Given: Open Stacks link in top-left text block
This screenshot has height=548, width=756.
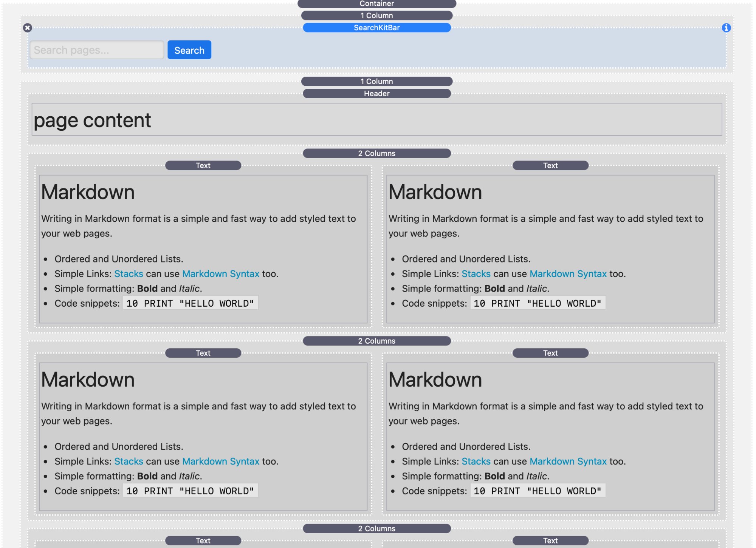Looking at the screenshot, I should (129, 274).
